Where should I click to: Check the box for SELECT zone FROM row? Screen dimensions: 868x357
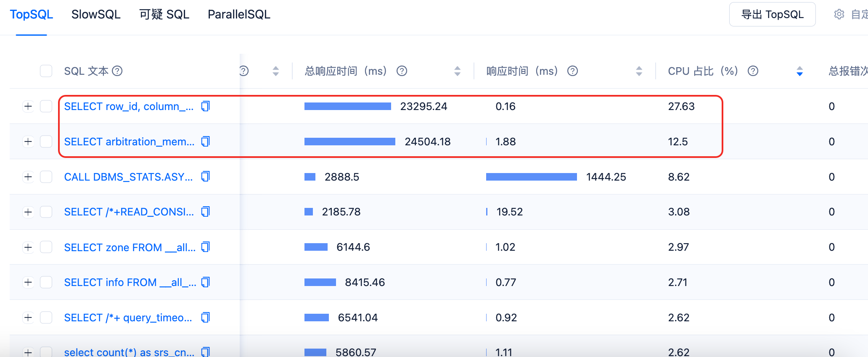coord(46,247)
